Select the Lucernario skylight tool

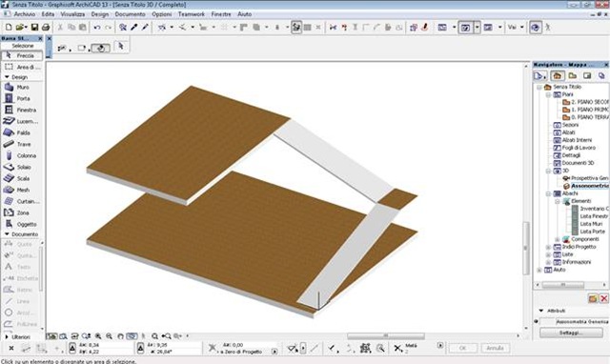pyautogui.click(x=21, y=121)
